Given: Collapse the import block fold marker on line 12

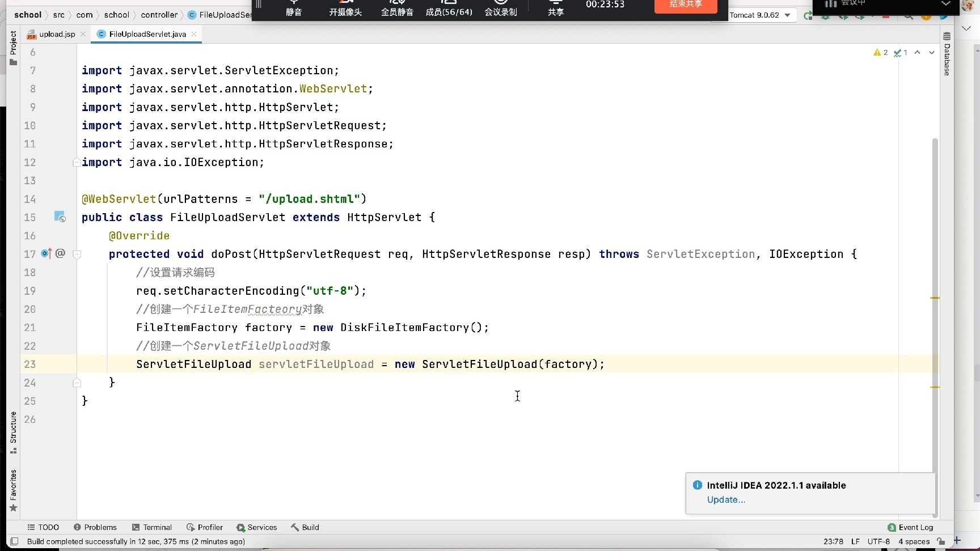Looking at the screenshot, I should coord(77,162).
